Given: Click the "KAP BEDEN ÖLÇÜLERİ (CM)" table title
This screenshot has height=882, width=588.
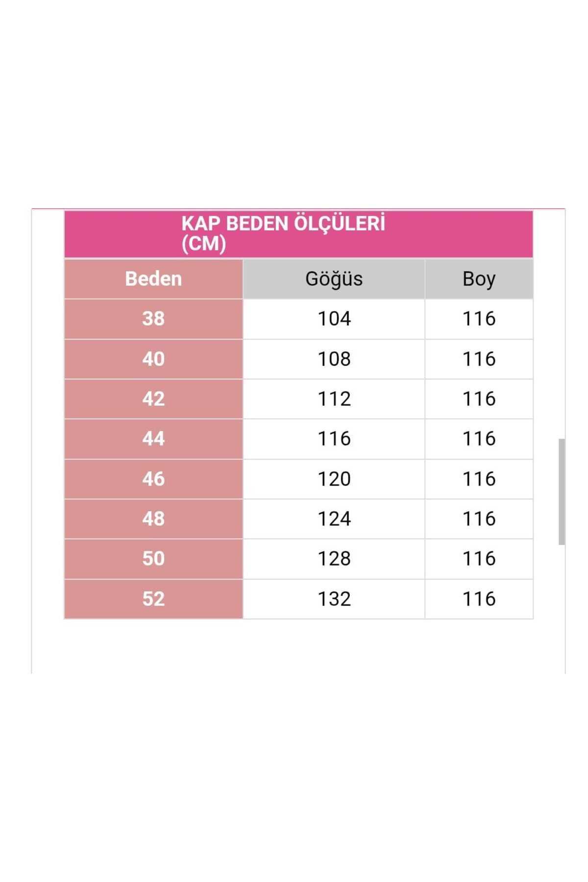Looking at the screenshot, I should pos(283,234).
